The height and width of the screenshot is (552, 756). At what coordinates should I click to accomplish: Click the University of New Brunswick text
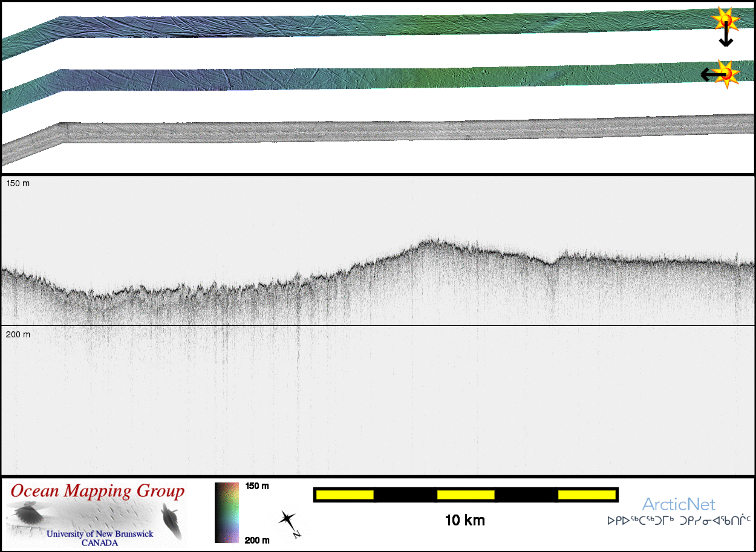point(100,534)
